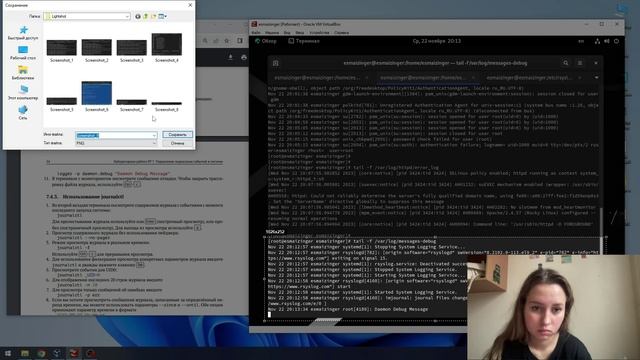Click the Save button in the dialog
This screenshot has height=360, width=640.
(177, 134)
